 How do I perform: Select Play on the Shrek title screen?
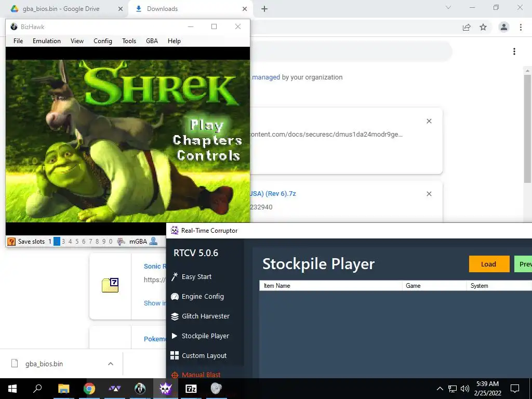(207, 125)
